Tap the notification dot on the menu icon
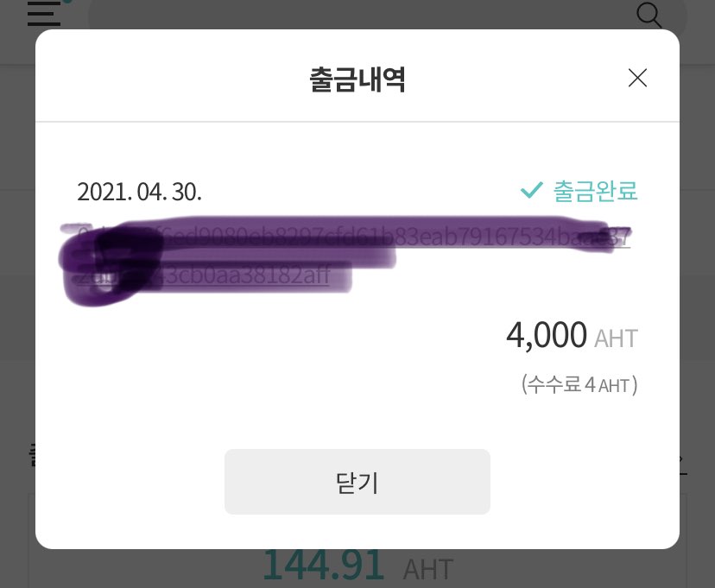715x588 pixels. tap(66, 3)
